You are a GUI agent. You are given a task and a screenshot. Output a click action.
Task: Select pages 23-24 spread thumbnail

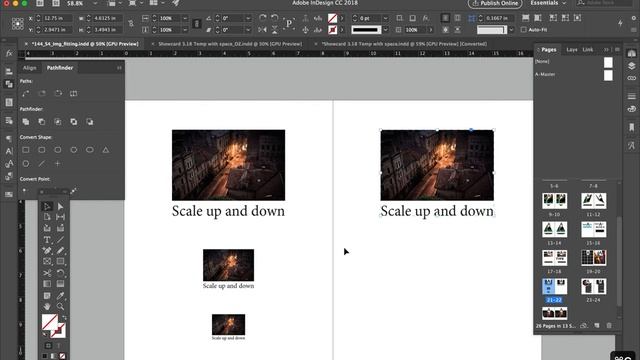pyautogui.click(x=593, y=287)
